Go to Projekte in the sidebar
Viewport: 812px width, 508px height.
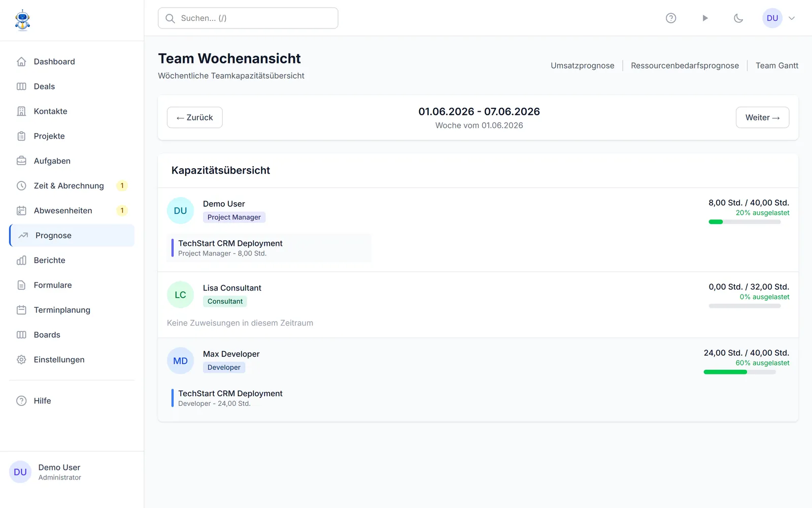point(72,136)
